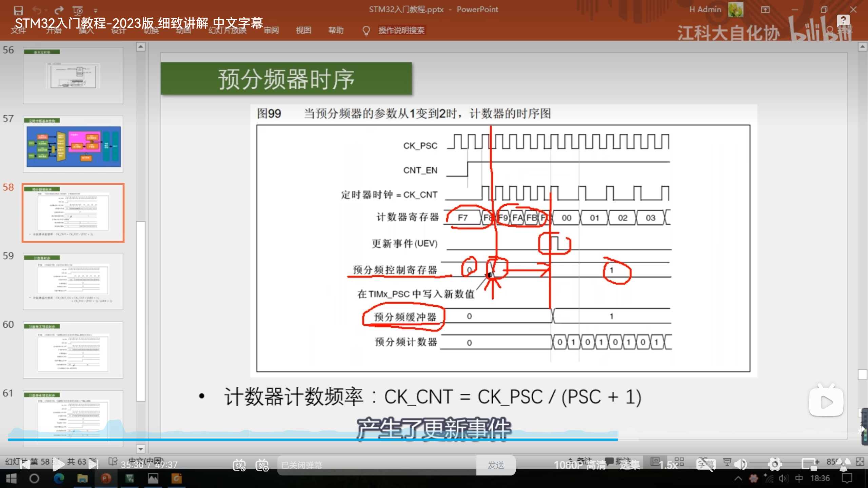Click the 发送 send button
The image size is (868, 488).
tap(496, 465)
